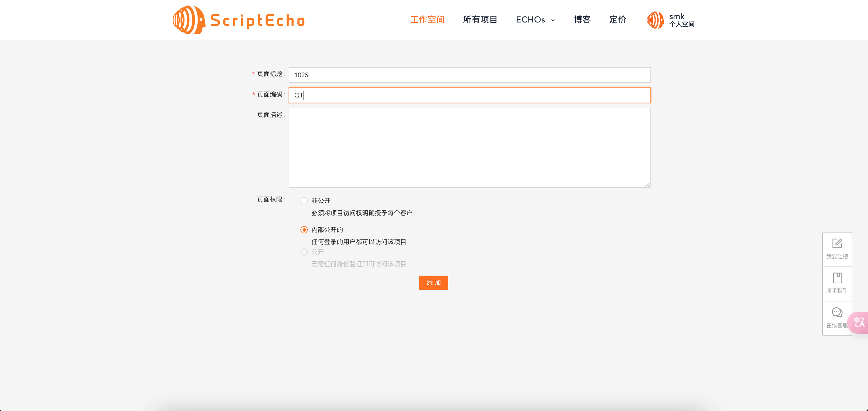Screen dimensions: 868x411
Task: Open the ECHOs navigation menu
Action: pos(531,20)
